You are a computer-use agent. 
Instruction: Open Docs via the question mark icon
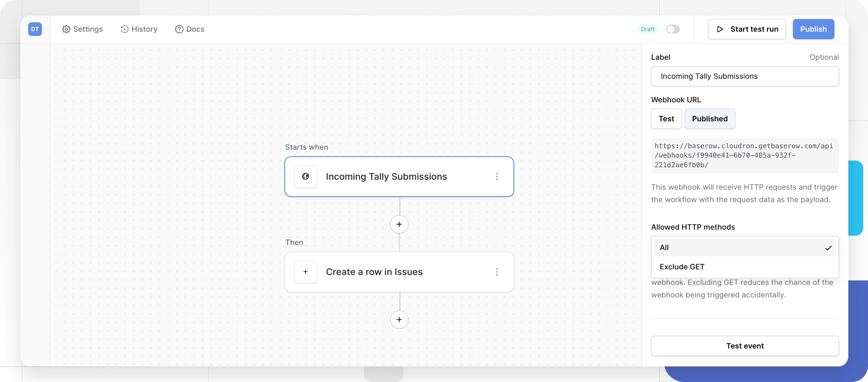179,29
